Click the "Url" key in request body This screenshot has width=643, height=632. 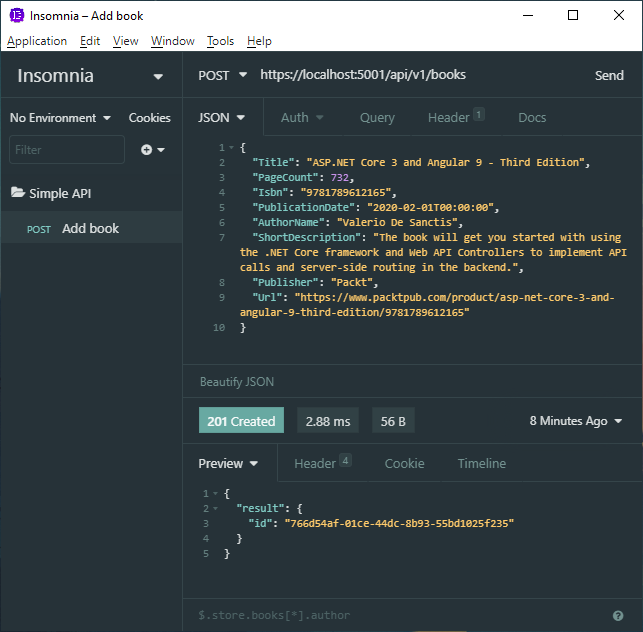click(x=267, y=297)
